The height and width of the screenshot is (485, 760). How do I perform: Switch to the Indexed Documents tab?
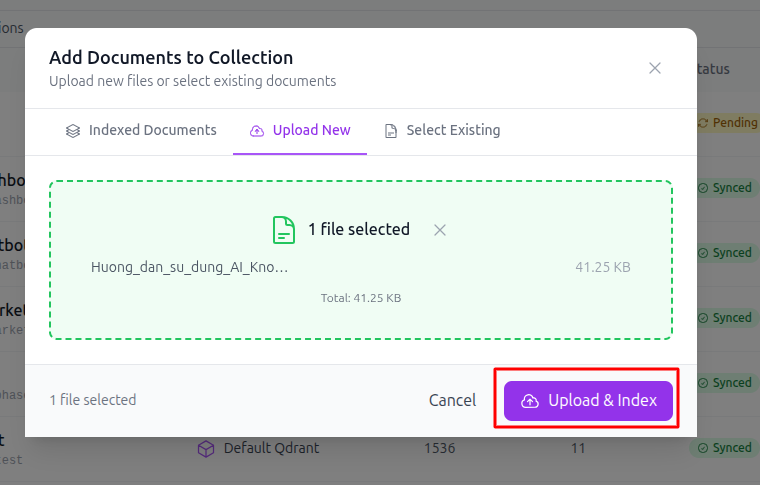point(141,130)
